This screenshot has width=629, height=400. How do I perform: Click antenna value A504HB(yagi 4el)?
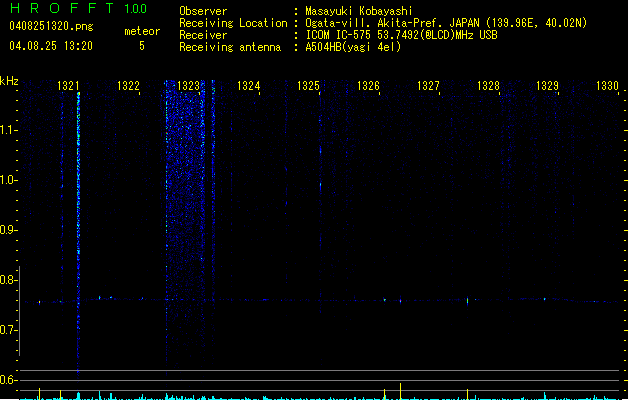click(353, 47)
